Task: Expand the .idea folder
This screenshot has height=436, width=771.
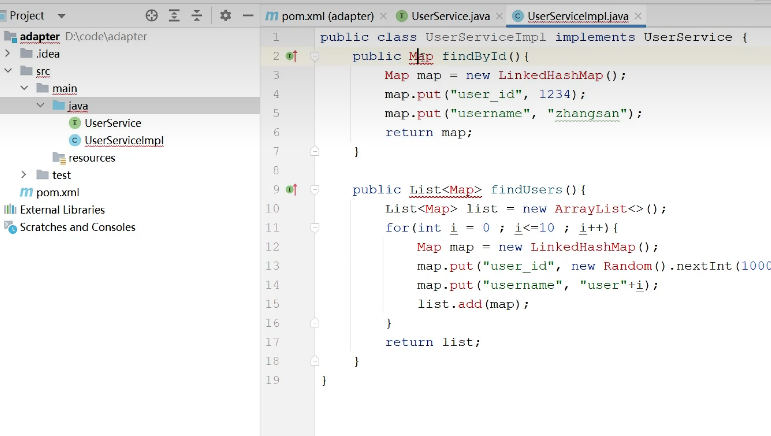Action: coord(8,54)
